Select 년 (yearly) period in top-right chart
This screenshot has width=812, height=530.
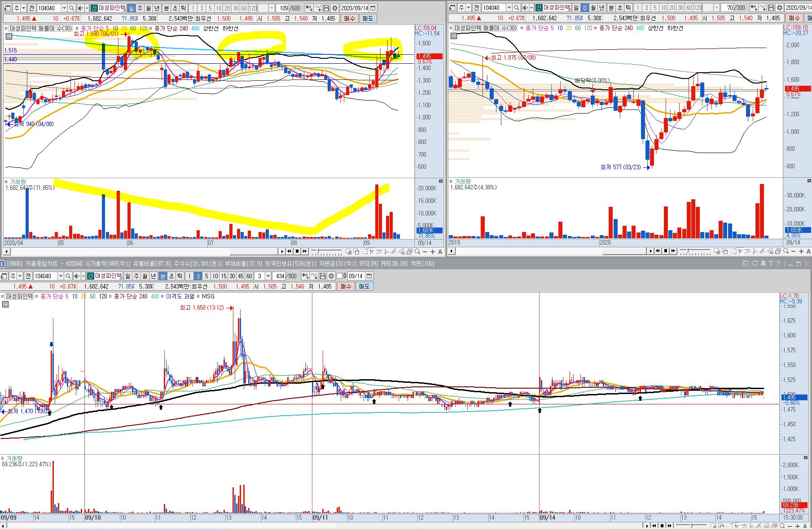(x=601, y=8)
